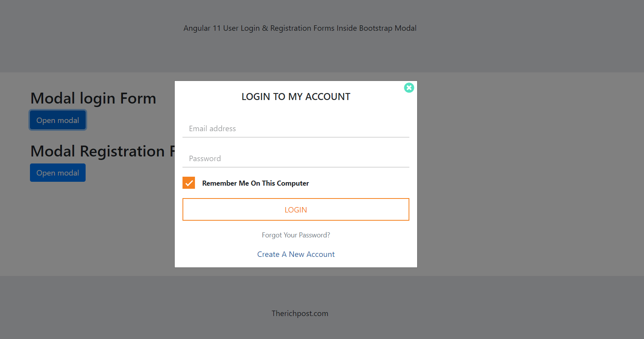Screen dimensions: 644x339
Task: Select Create A New Account
Action: pos(296,254)
